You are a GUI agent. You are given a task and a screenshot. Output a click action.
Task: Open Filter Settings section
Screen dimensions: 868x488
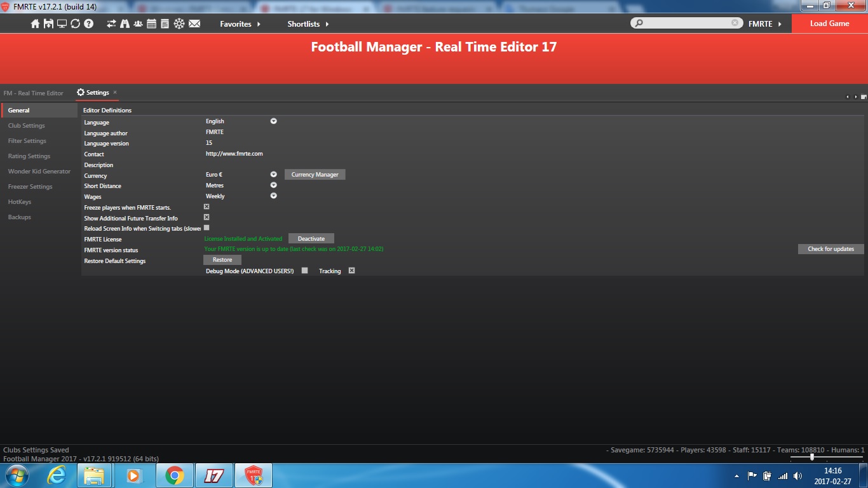39,141
